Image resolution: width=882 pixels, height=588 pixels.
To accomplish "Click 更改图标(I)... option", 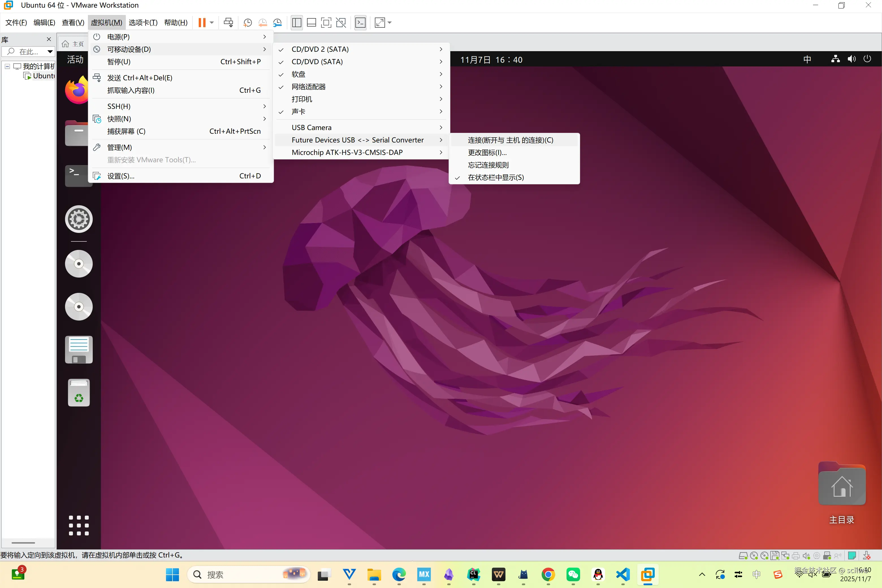I will point(487,153).
